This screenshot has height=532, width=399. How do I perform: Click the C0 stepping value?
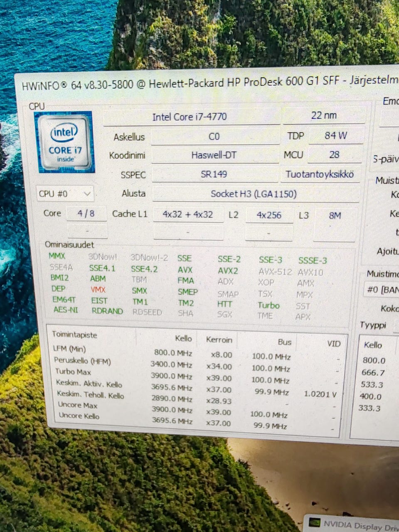pyautogui.click(x=214, y=136)
